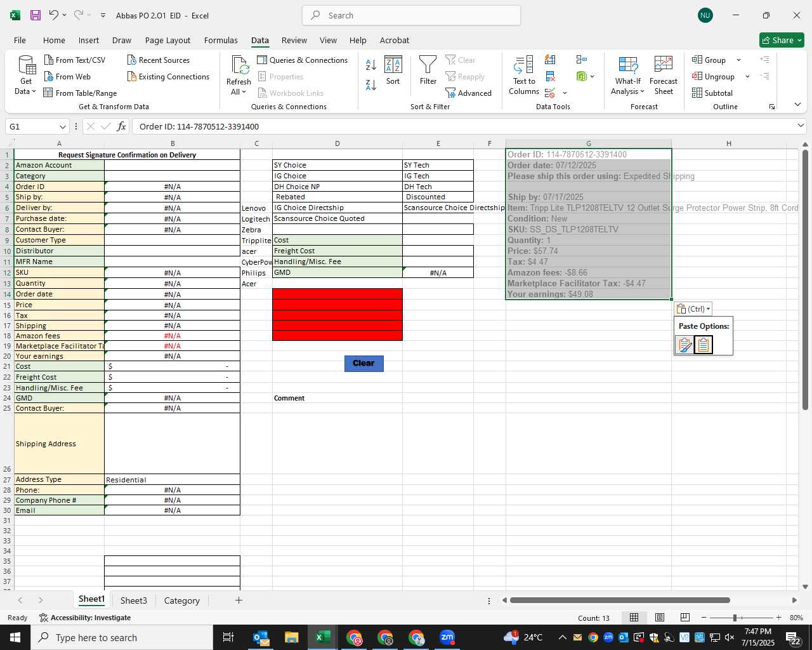The width and height of the screenshot is (812, 650).
Task: Click Flash Fill icon
Action: 550,60
